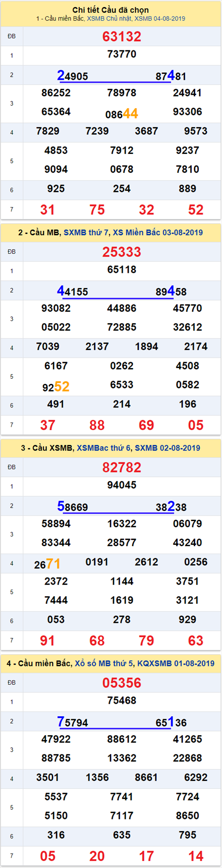Click the number 44155

pos(73,291)
